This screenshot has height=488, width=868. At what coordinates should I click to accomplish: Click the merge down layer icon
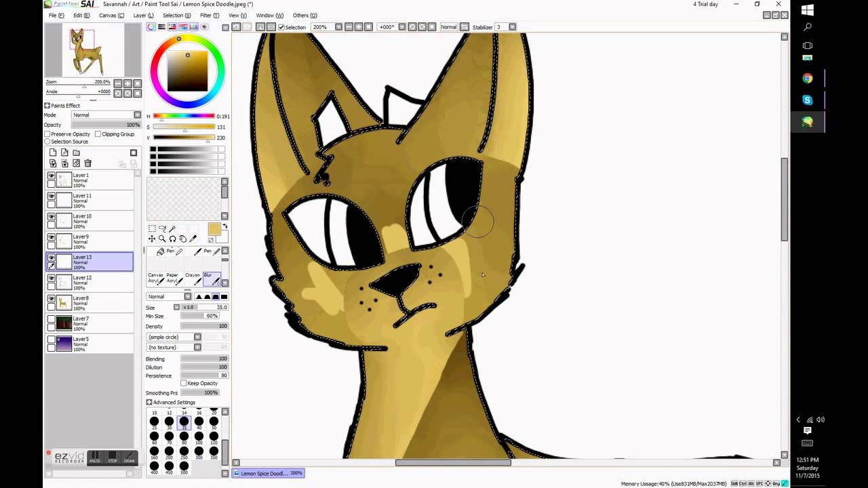(x=64, y=163)
